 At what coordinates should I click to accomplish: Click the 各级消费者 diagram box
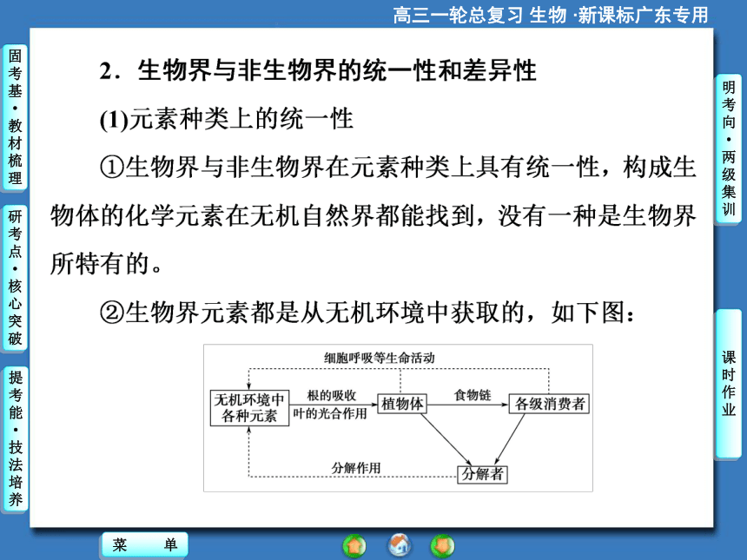pyautogui.click(x=549, y=404)
